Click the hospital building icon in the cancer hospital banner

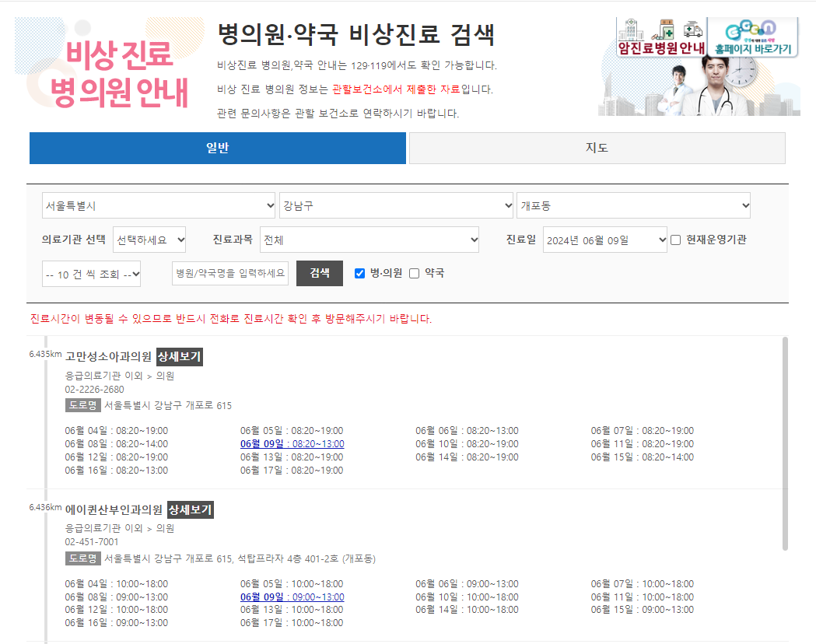point(632,30)
